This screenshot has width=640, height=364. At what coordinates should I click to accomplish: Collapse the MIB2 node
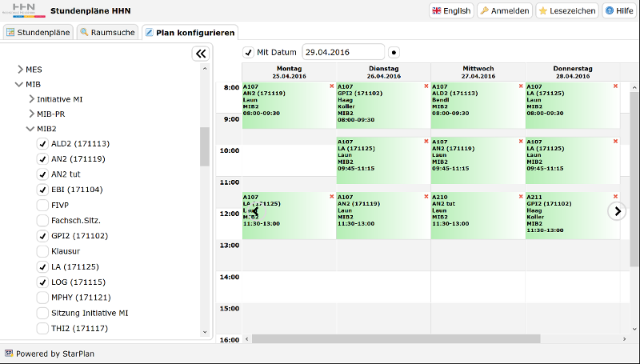pos(30,129)
